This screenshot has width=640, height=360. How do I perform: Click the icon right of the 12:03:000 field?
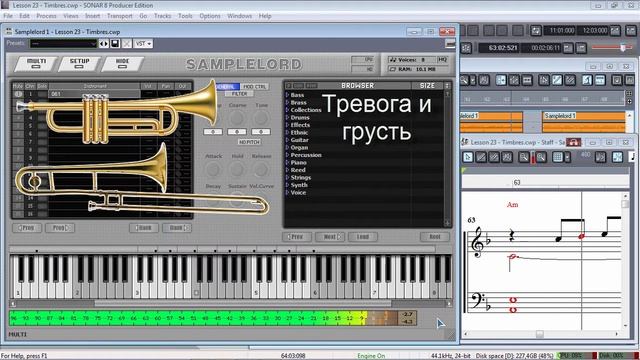pos(615,31)
